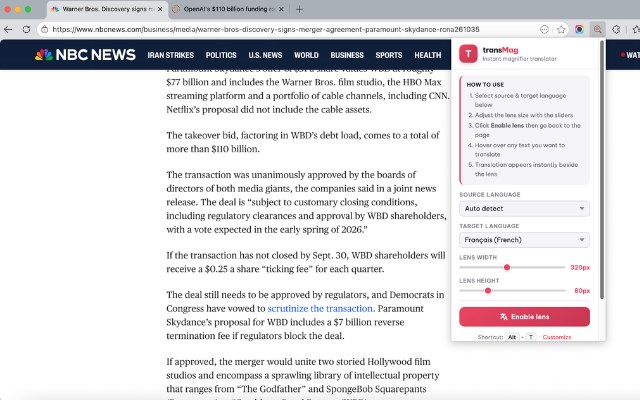Screen dimensions: 640x400
Task: Click the Lens Height slider handle
Action: (x=488, y=291)
